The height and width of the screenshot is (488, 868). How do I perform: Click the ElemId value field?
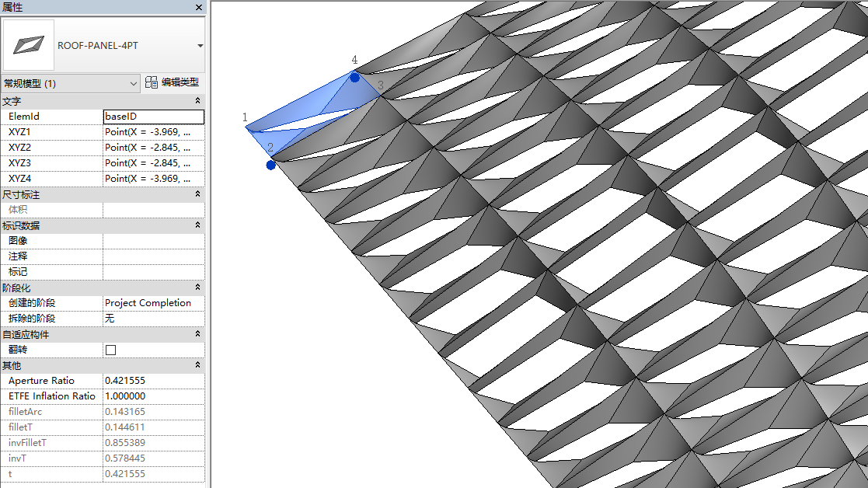tap(153, 117)
